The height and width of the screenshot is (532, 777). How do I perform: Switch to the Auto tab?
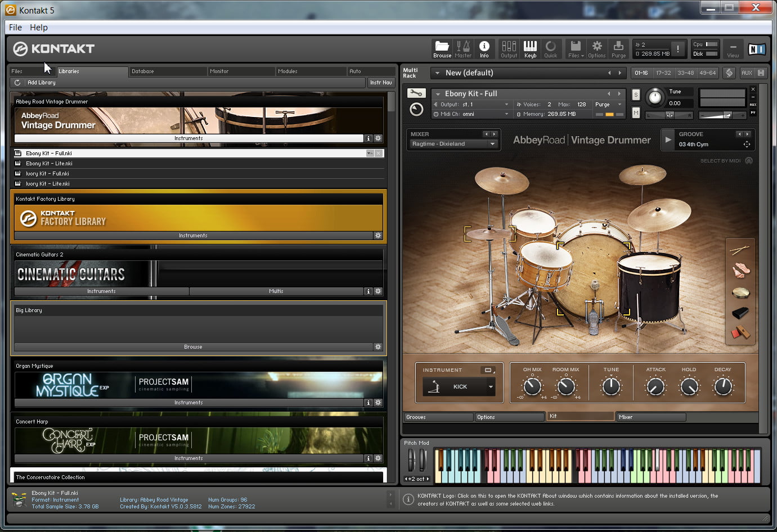coord(371,71)
